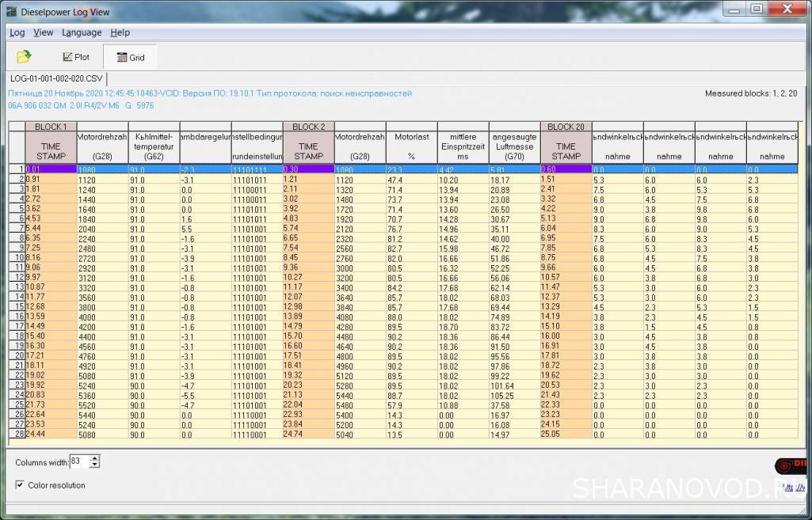Viewport: 812px width, 520px height.
Task: Select the LOG-01-001-002-020.CSV tab
Action: tap(56, 79)
